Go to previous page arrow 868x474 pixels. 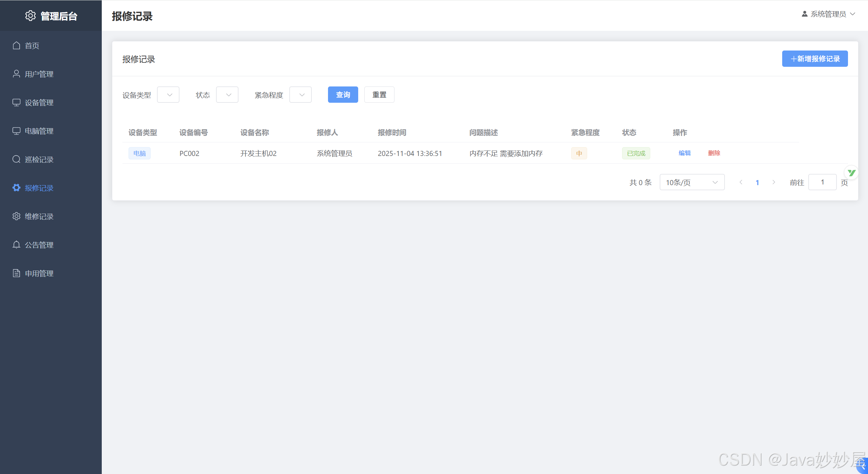click(741, 182)
